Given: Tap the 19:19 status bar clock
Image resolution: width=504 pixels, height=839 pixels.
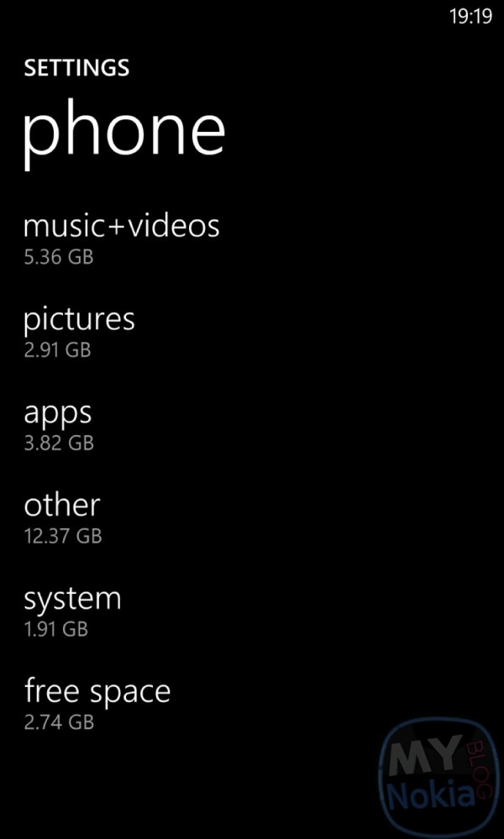Looking at the screenshot, I should (470, 17).
